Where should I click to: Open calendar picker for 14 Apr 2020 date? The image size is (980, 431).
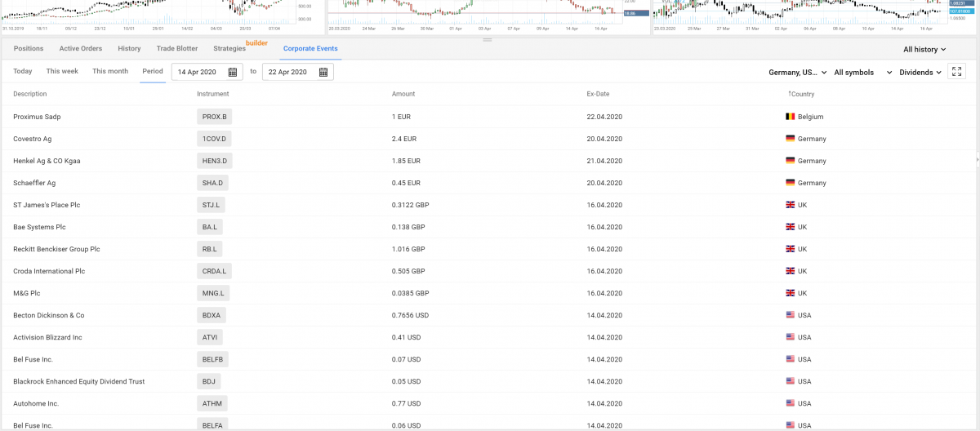coord(233,72)
